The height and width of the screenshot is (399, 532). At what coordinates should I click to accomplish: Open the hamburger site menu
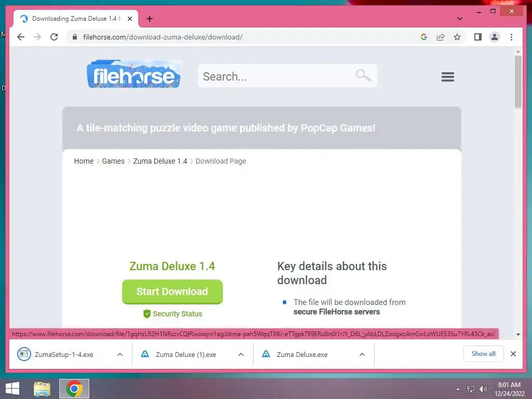click(447, 77)
